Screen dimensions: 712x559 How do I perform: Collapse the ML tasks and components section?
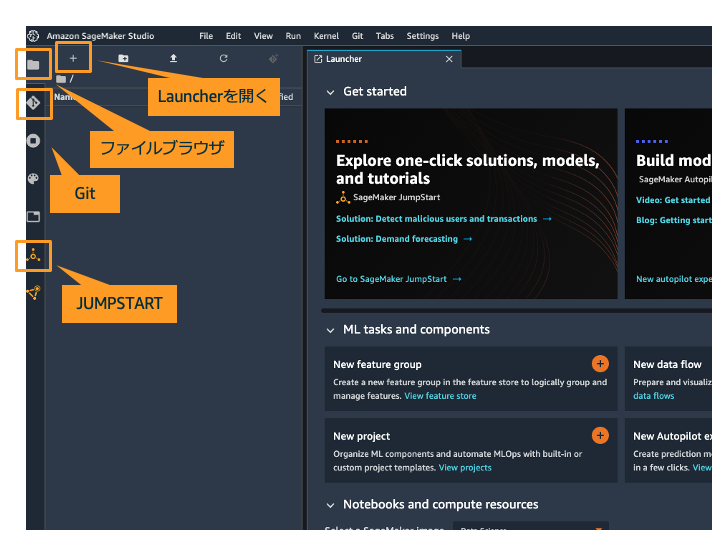tap(330, 330)
